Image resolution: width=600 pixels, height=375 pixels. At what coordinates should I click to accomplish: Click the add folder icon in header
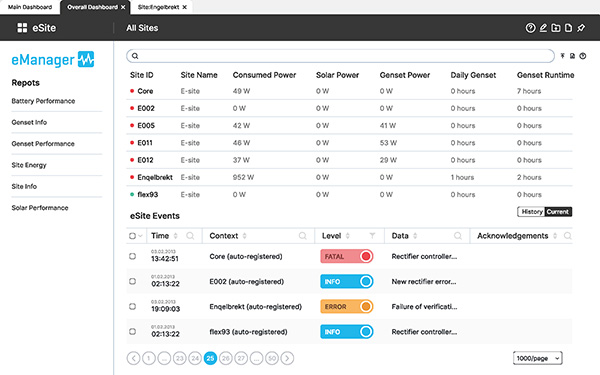(x=556, y=28)
